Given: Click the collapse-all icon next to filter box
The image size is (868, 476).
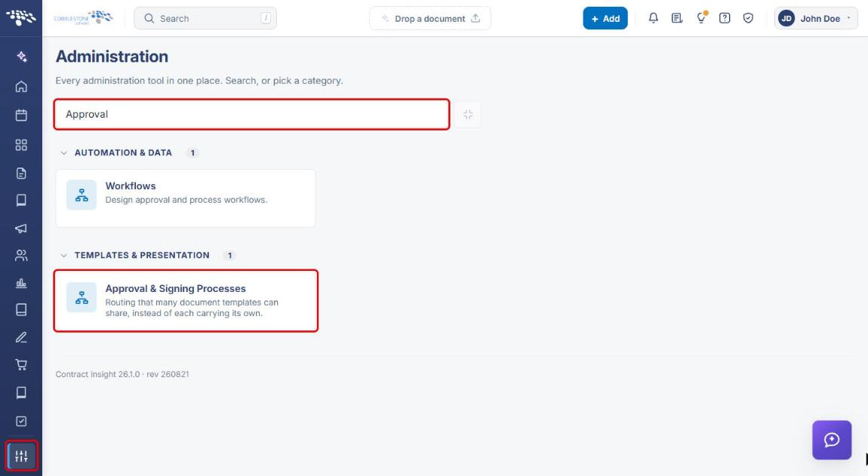Looking at the screenshot, I should point(468,114).
